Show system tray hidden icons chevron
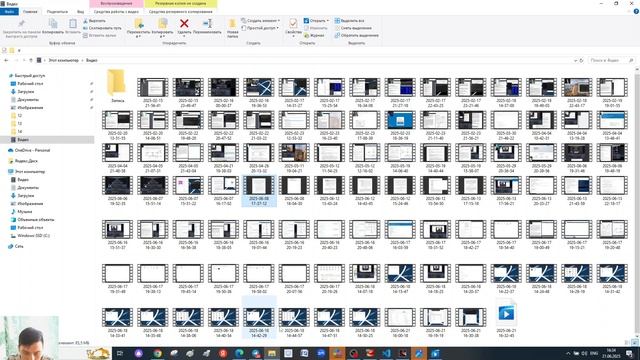 (568, 353)
